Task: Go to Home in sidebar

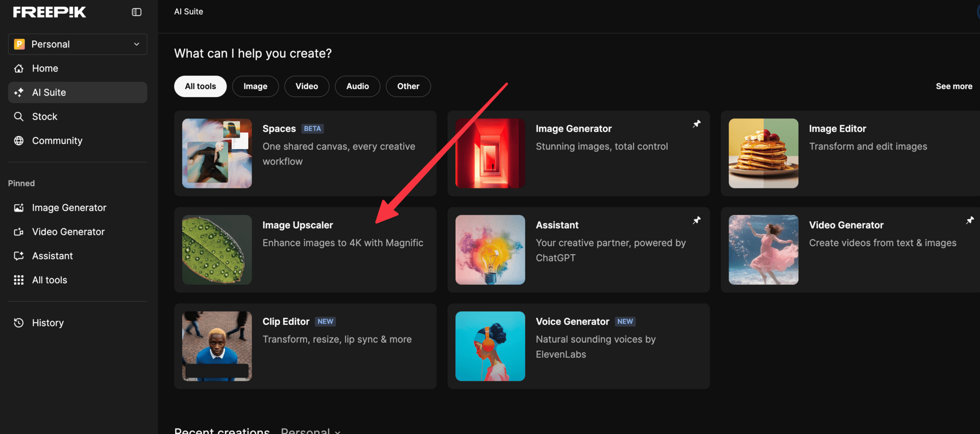Action: tap(78, 68)
